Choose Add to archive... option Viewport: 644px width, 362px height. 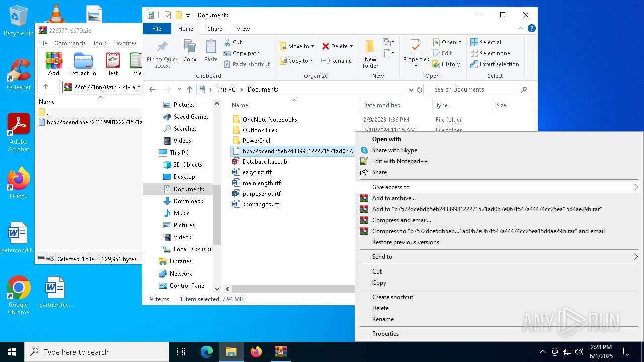(x=393, y=198)
